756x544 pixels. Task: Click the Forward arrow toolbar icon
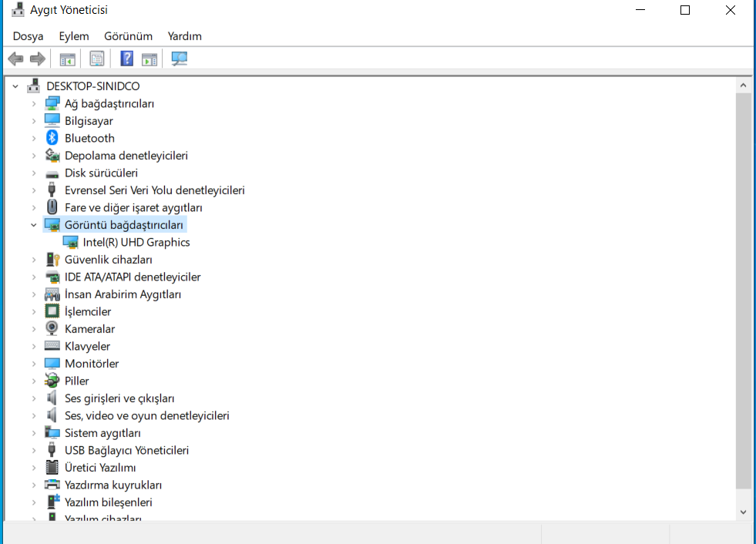[x=38, y=59]
